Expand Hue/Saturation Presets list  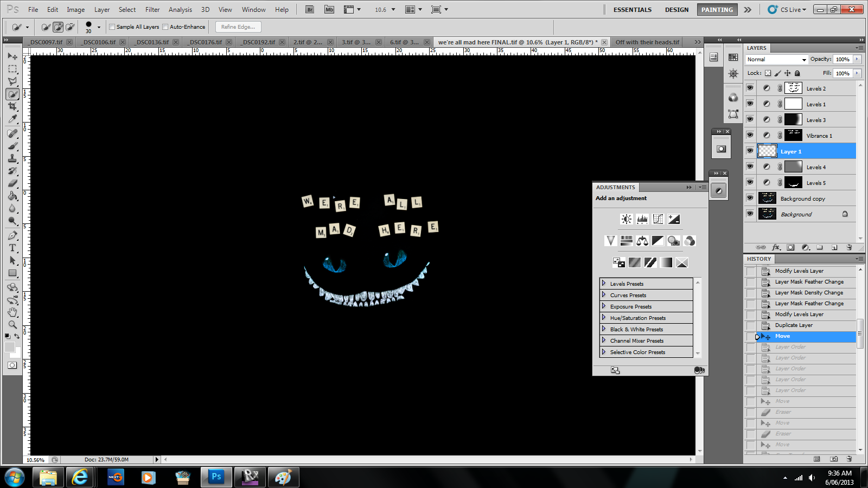coord(603,317)
